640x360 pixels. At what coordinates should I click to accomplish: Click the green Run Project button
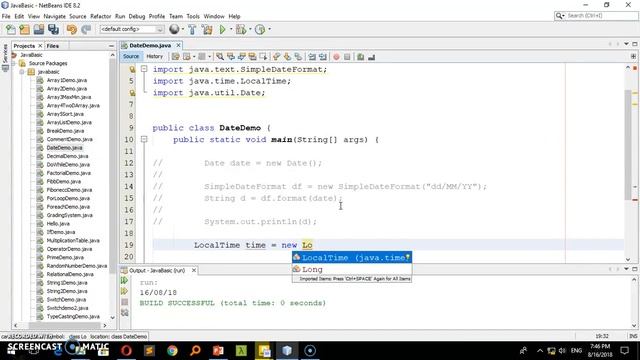click(222, 29)
